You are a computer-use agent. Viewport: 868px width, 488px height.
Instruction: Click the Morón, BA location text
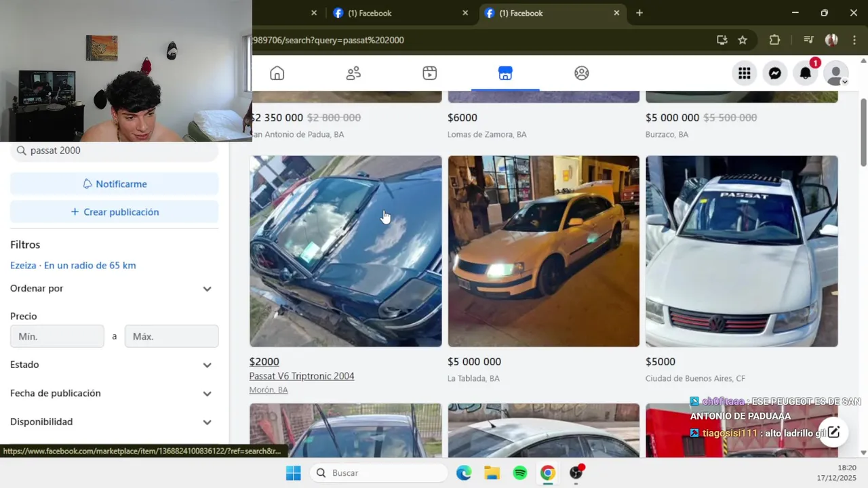point(269,390)
